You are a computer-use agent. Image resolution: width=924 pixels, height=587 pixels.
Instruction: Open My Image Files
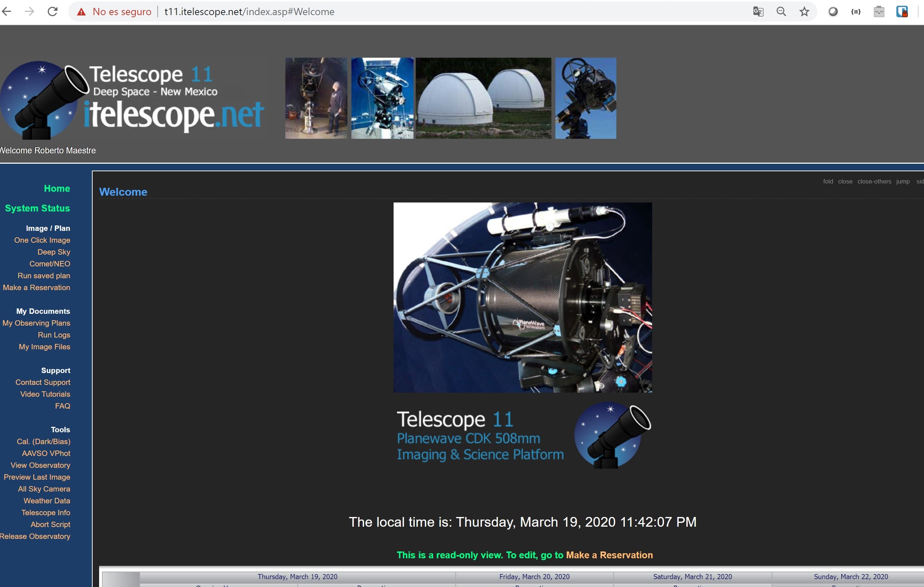tap(45, 347)
